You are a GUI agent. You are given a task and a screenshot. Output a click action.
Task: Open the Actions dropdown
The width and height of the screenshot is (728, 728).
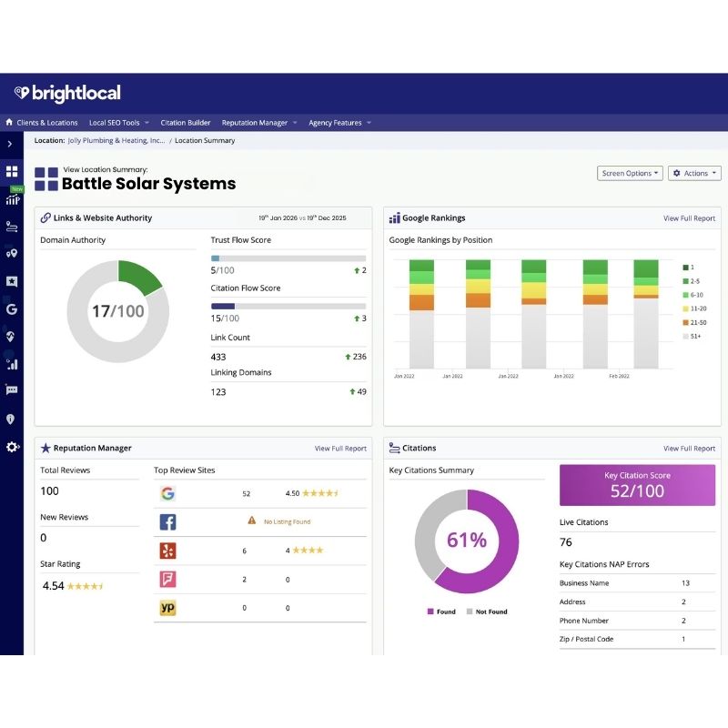694,173
